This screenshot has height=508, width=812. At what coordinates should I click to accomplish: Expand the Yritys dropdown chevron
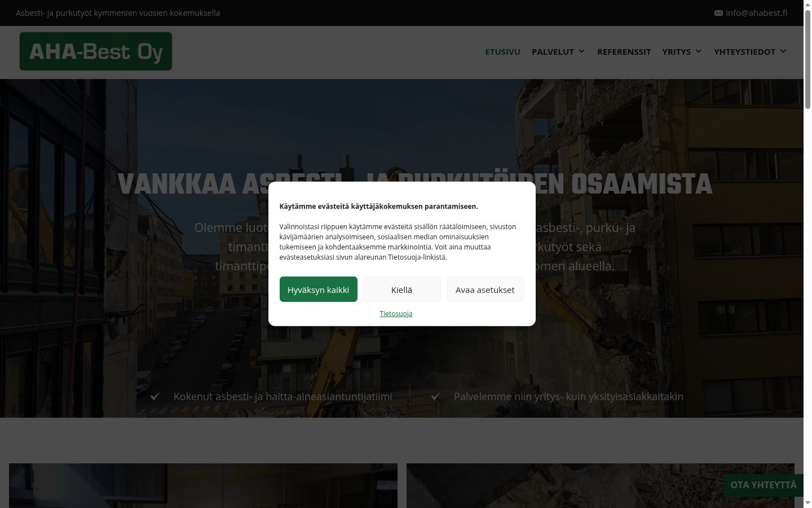[x=698, y=51]
